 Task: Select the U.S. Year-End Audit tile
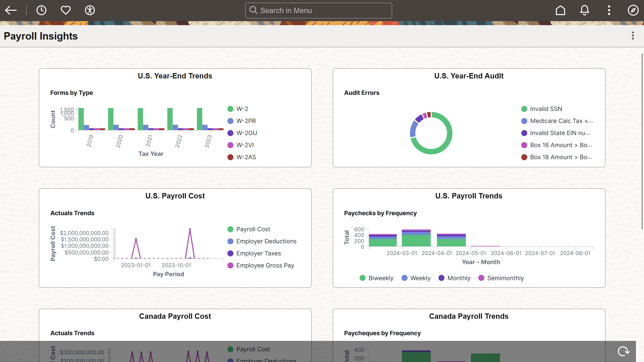tap(469, 76)
